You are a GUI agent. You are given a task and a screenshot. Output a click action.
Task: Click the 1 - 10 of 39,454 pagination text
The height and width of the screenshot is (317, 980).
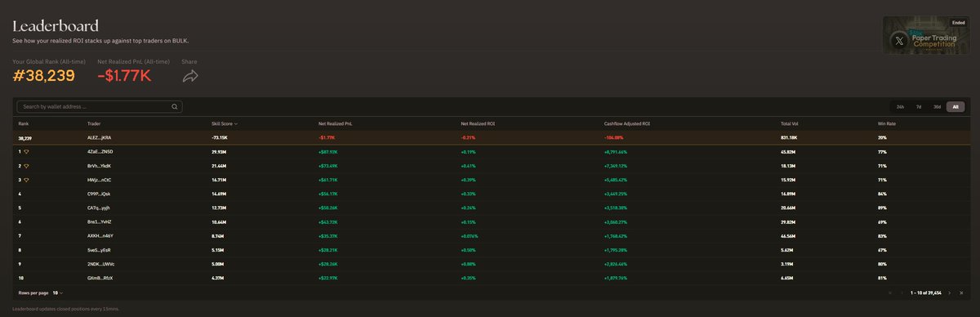[926, 292]
